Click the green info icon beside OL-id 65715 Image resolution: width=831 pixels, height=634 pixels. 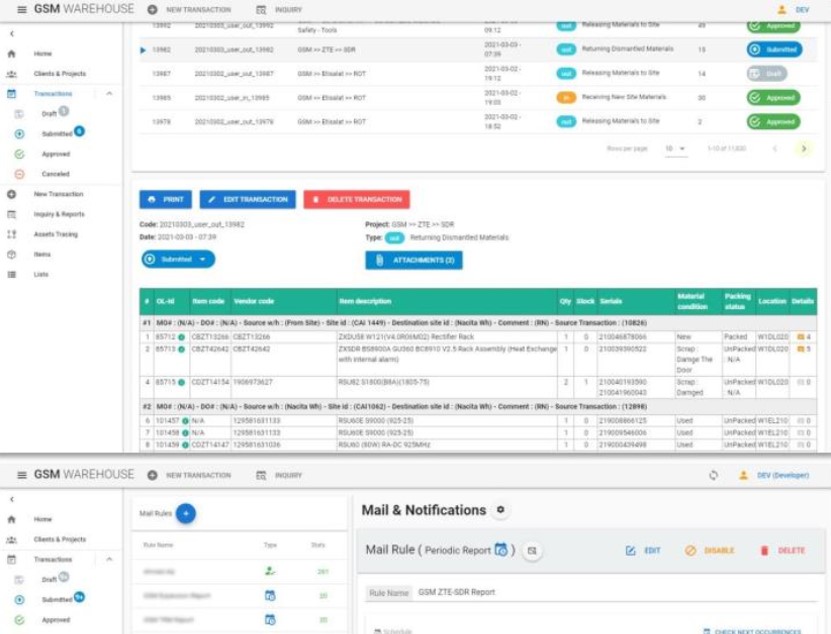(185, 383)
